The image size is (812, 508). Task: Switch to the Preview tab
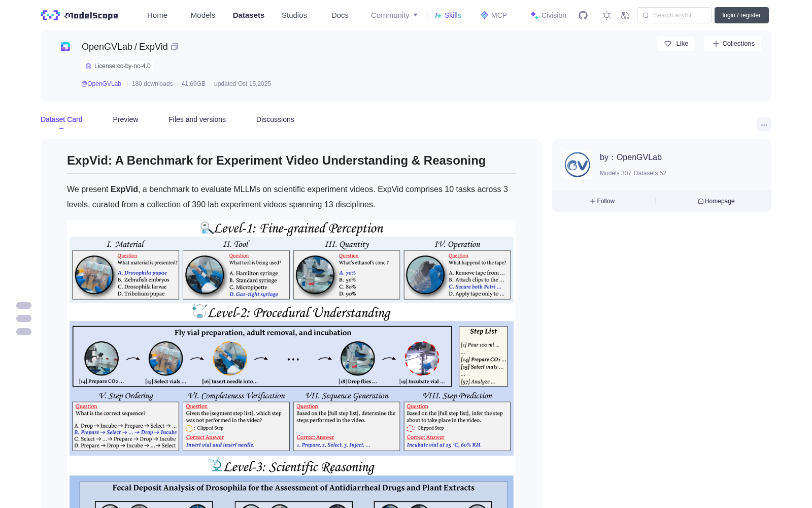(x=125, y=119)
